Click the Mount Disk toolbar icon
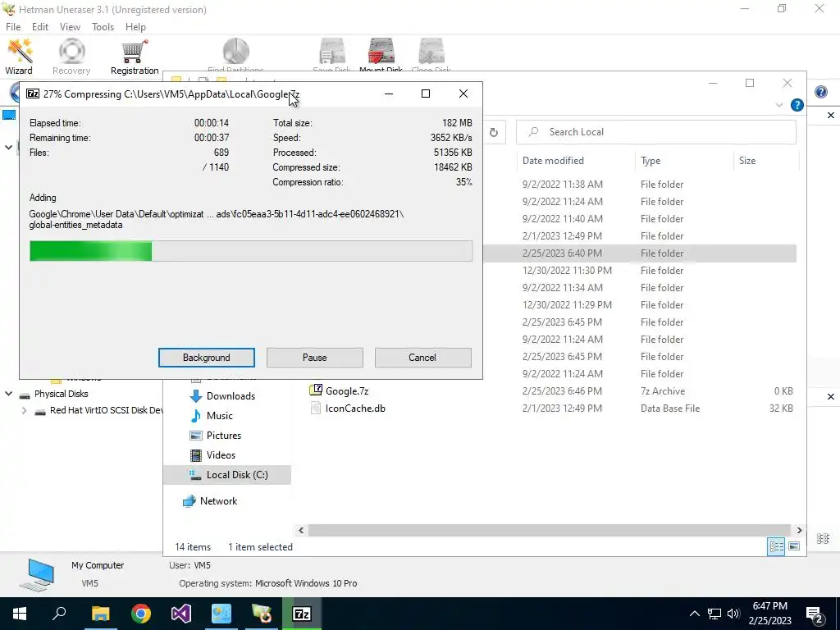This screenshot has width=840, height=630. [381, 55]
